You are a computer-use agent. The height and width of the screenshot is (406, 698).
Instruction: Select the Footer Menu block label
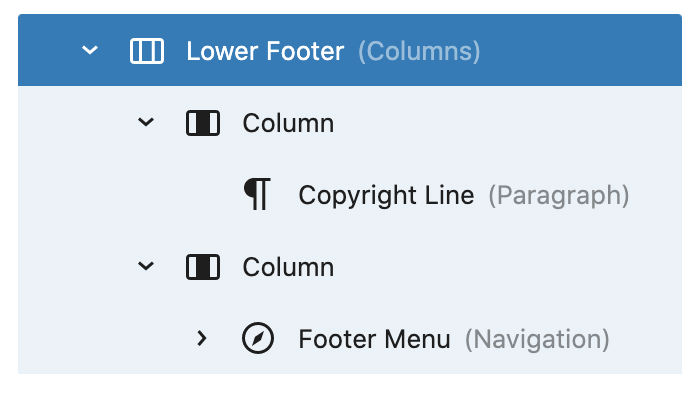[x=374, y=340]
